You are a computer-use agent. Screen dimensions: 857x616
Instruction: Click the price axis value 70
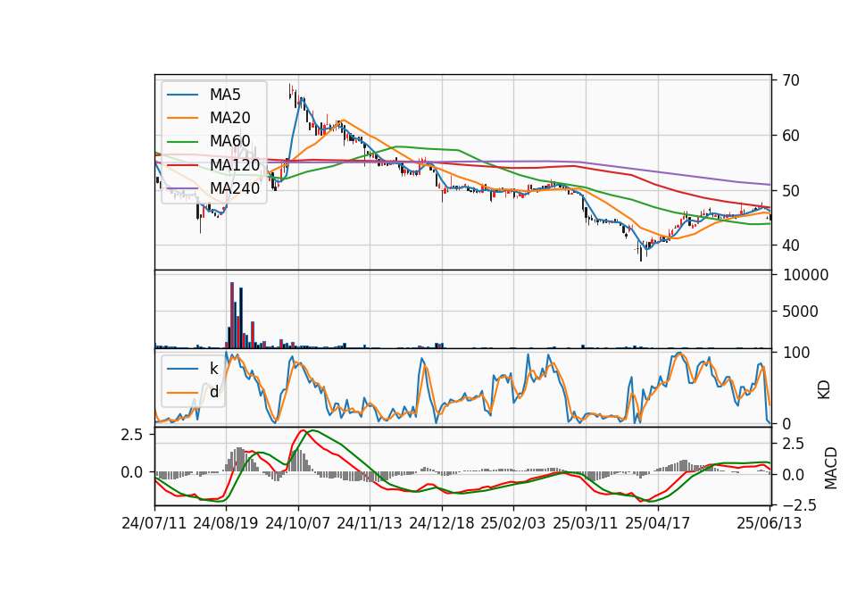coord(791,80)
